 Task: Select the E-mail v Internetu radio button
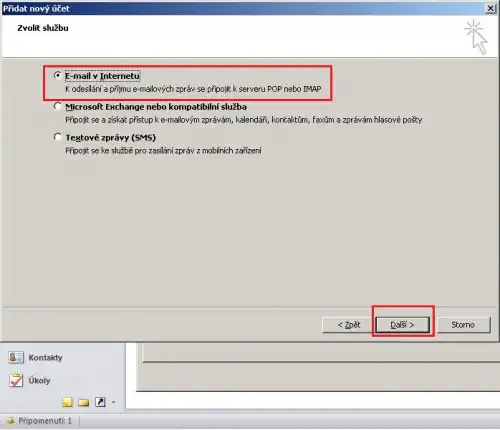tap(58, 76)
